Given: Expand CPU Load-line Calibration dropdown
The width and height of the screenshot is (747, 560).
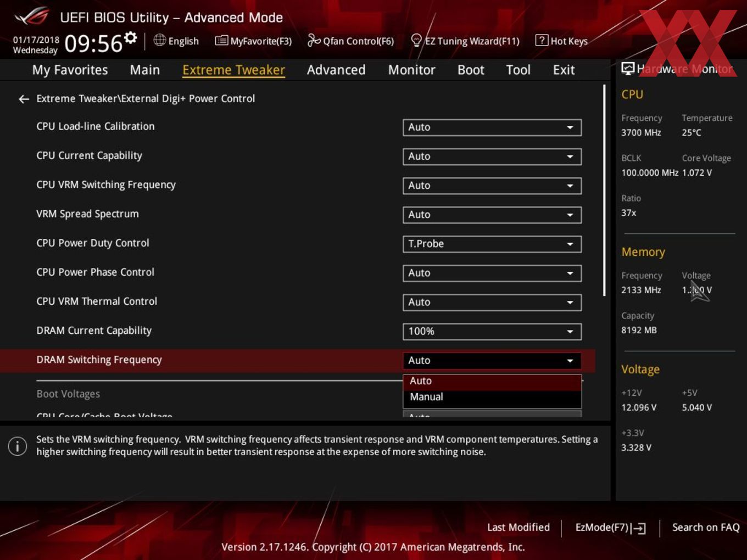Looking at the screenshot, I should pyautogui.click(x=492, y=127).
